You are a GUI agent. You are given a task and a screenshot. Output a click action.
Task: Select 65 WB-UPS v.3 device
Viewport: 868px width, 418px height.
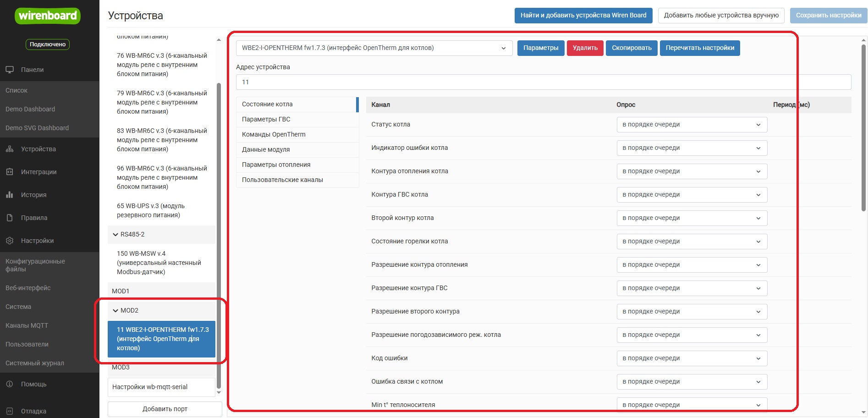(x=162, y=210)
